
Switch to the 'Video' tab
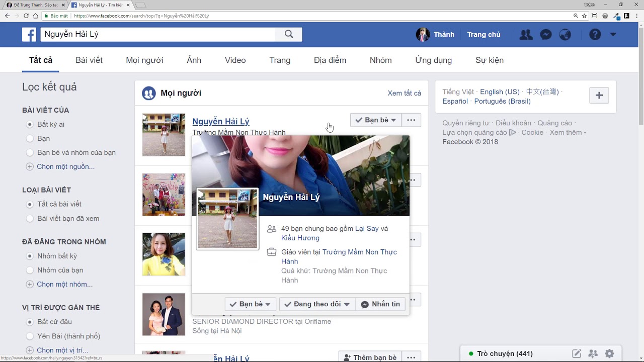235,60
